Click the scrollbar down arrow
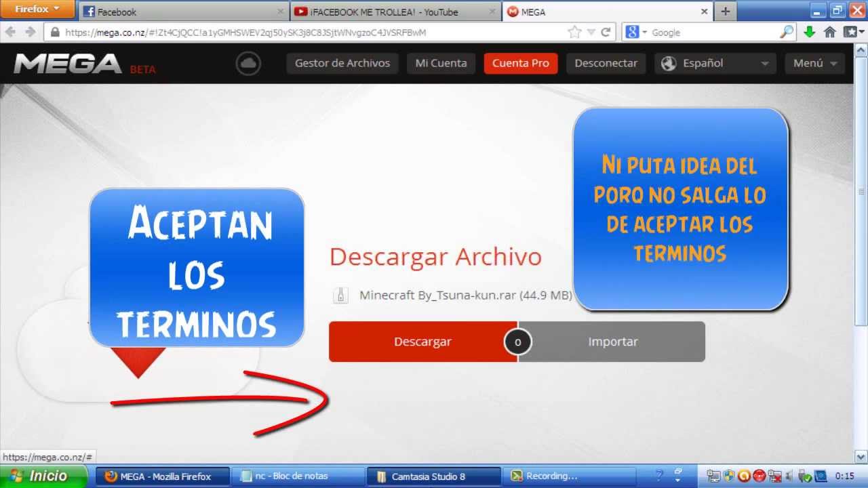The width and height of the screenshot is (868, 488). coord(861,456)
